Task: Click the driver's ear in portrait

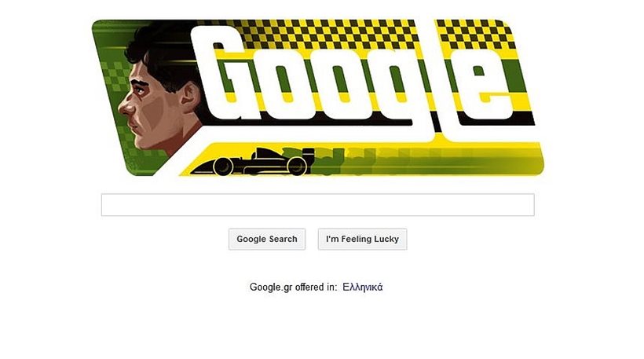Action: 191,98
